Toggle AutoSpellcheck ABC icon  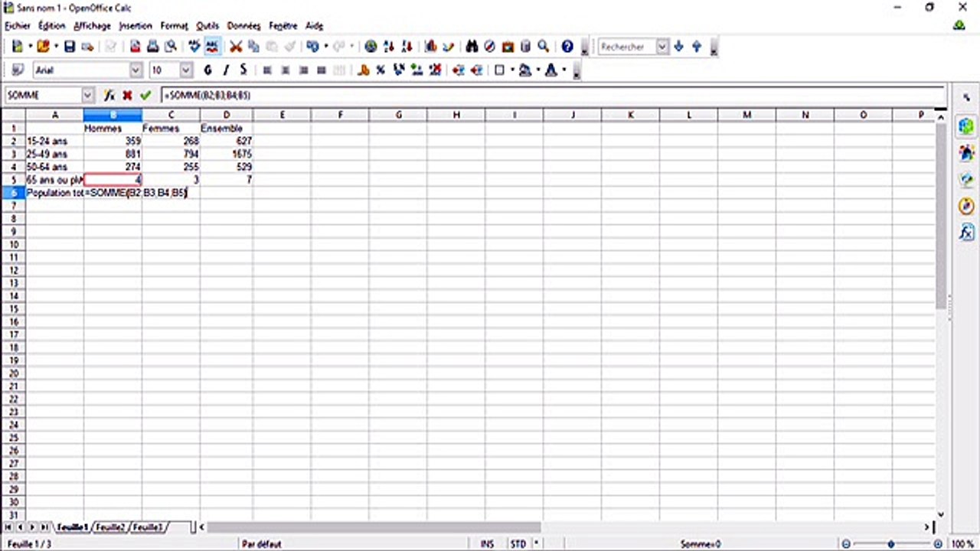point(212,47)
